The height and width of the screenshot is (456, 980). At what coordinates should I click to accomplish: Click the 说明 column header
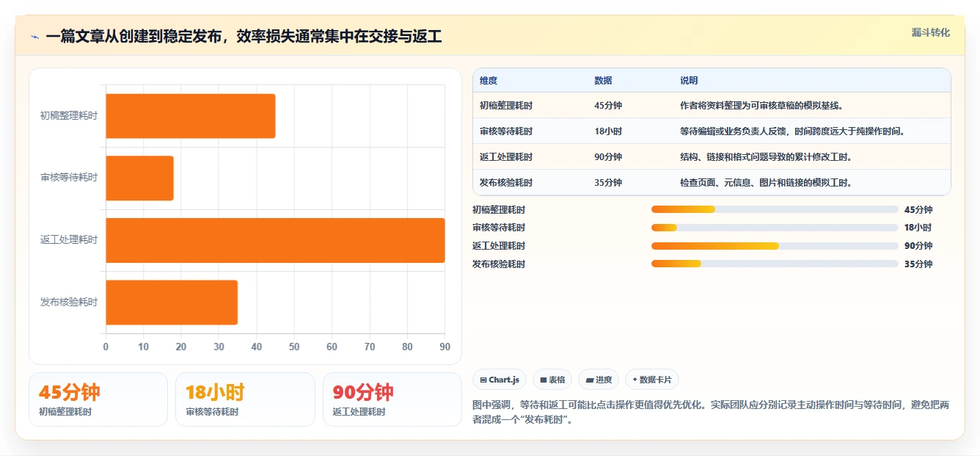(x=689, y=81)
